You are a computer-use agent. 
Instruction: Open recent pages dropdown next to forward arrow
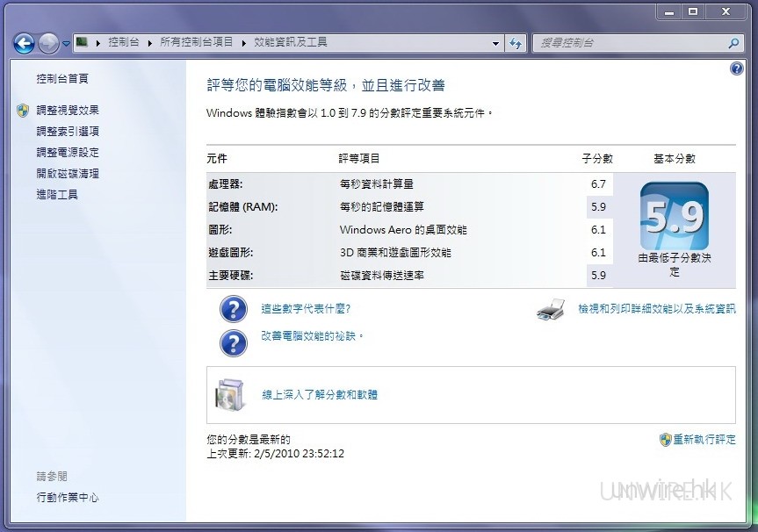click(66, 44)
